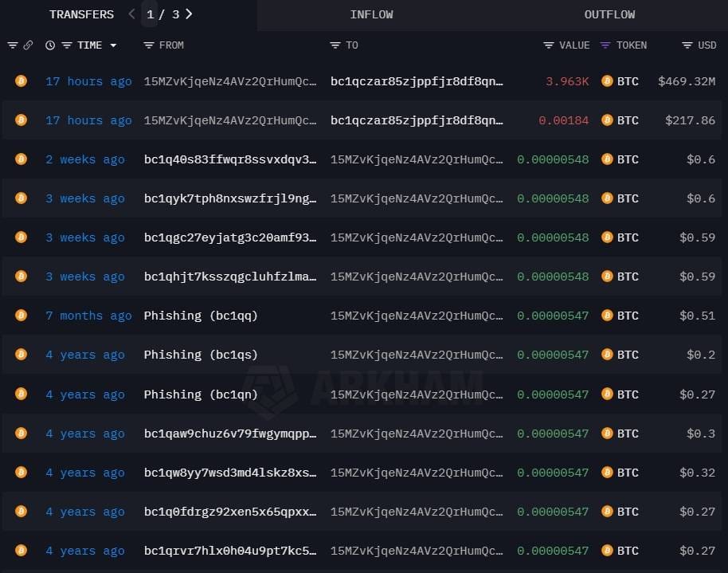
Task: Click Bitcoin chain icon on bc1q0fdrgz92xen row
Action: [x=21, y=512]
